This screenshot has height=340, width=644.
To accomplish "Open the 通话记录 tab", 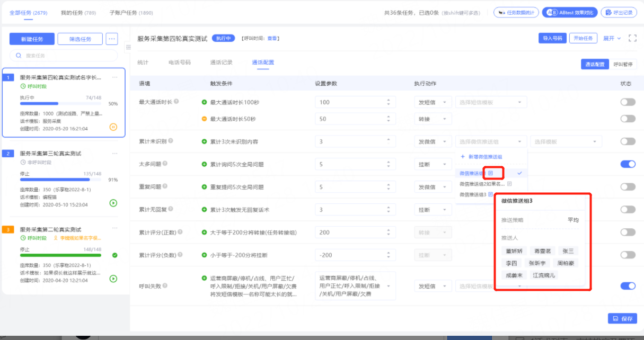I will 221,62.
